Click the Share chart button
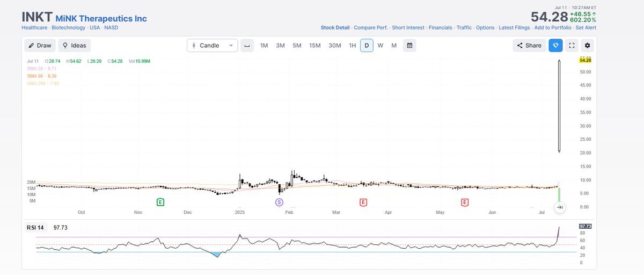The height and width of the screenshot is (275, 644). 529,46
